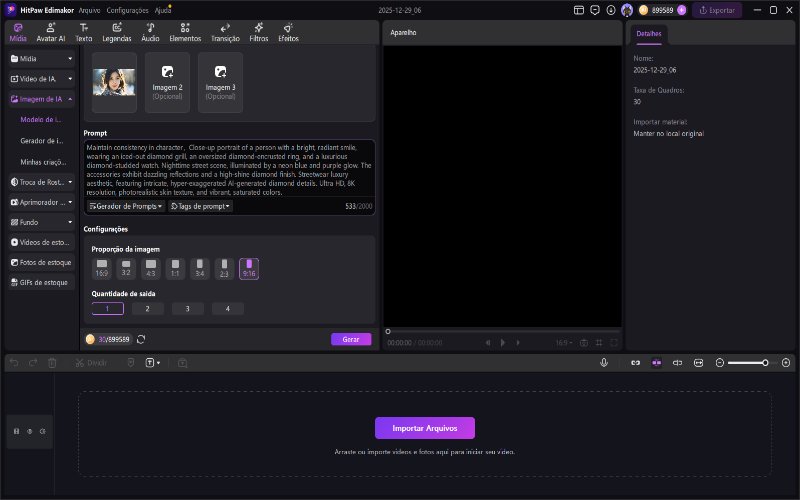
Task: Click the Exportar button
Action: tap(717, 10)
